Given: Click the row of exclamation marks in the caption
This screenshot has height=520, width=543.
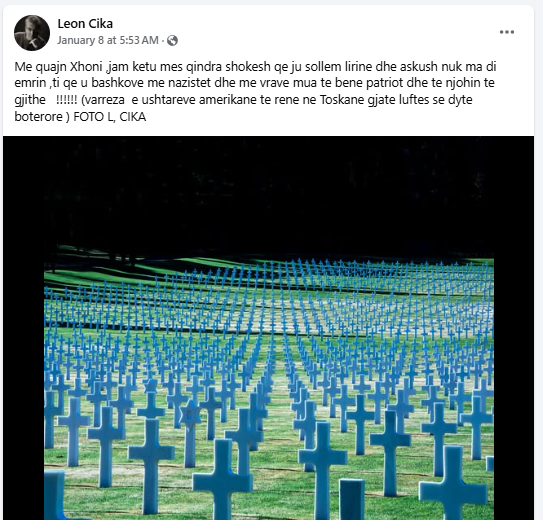Looking at the screenshot, I should click(x=66, y=100).
